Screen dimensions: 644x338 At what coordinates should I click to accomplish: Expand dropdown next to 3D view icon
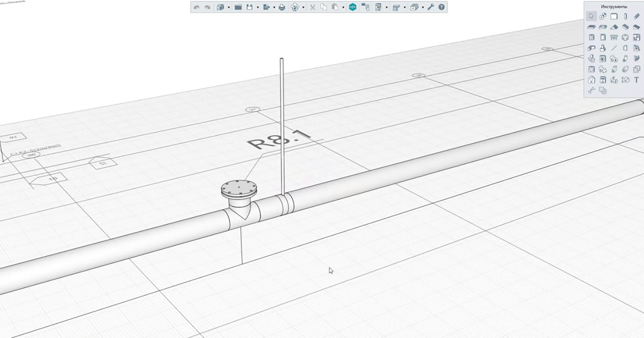[x=228, y=7]
